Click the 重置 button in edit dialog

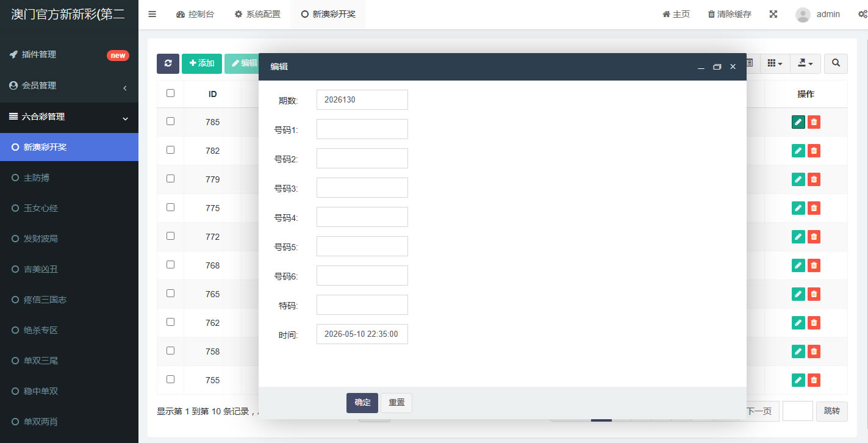pos(396,403)
